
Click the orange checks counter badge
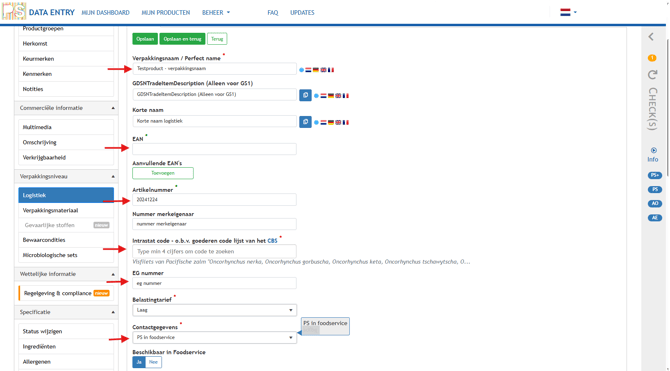coord(652,58)
